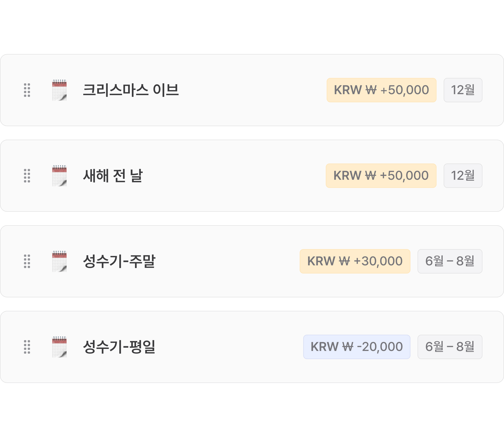Click the blue KRW ₩ -20,000 badge
This screenshot has width=504, height=437.
click(x=357, y=347)
